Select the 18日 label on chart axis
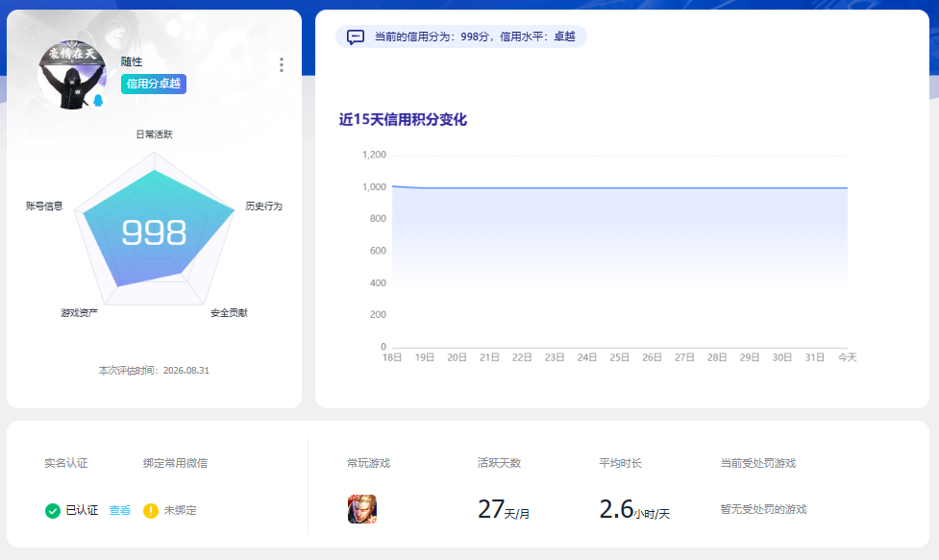 392,357
